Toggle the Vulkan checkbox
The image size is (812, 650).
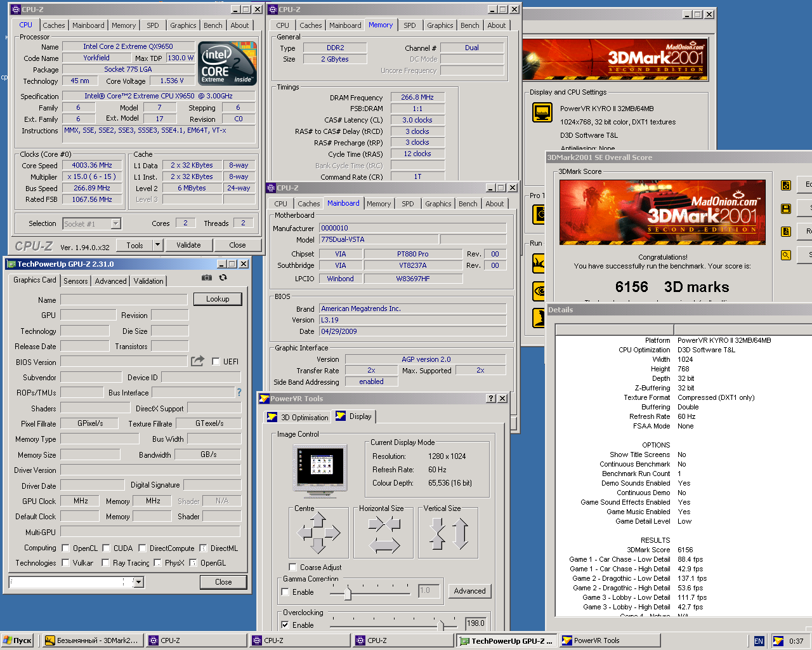(x=65, y=563)
